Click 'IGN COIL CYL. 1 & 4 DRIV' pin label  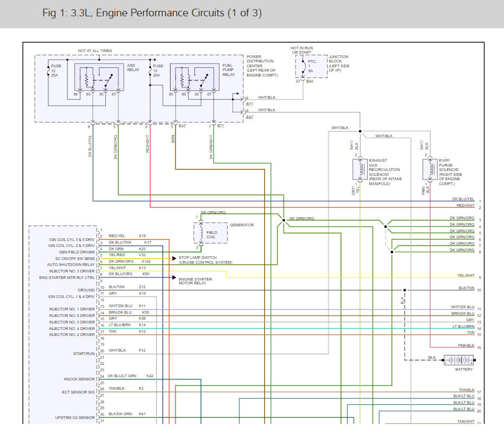click(x=71, y=297)
